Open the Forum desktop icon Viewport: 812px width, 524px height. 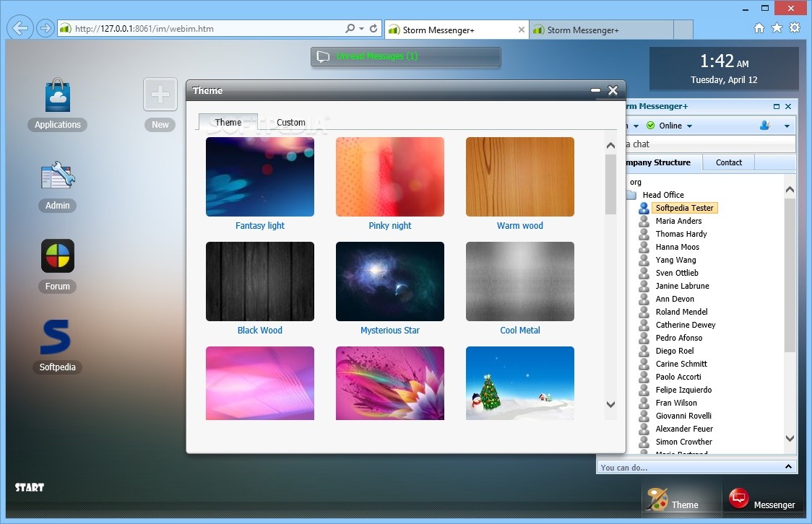58,256
